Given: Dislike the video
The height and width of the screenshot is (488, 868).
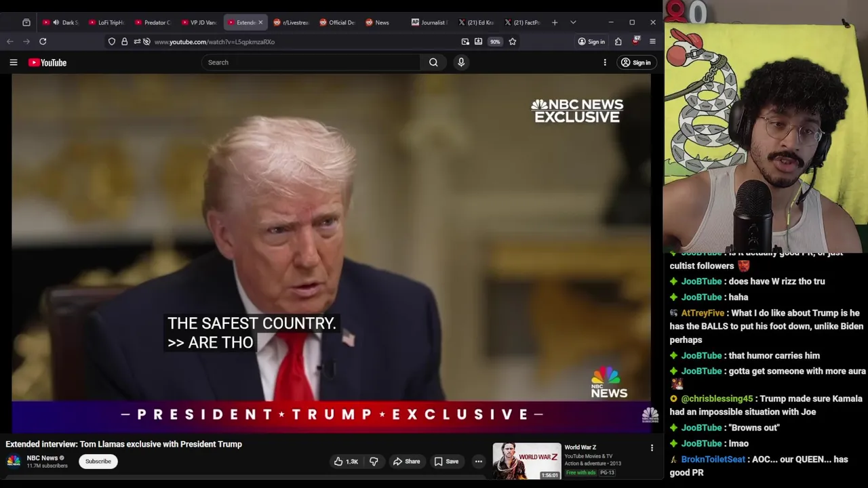Looking at the screenshot, I should click(374, 462).
